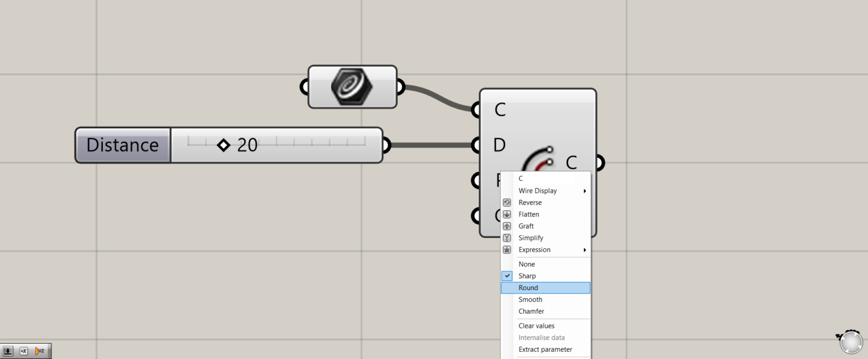Viewport: 868px width, 359px height.
Task: Select the yz plane icon in bottom toolbar
Action: tap(40, 351)
